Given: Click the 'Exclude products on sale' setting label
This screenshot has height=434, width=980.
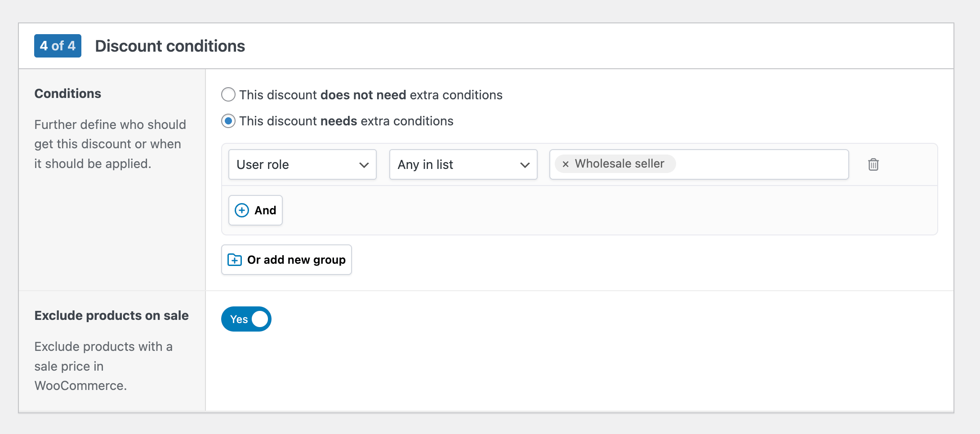Looking at the screenshot, I should 111,315.
